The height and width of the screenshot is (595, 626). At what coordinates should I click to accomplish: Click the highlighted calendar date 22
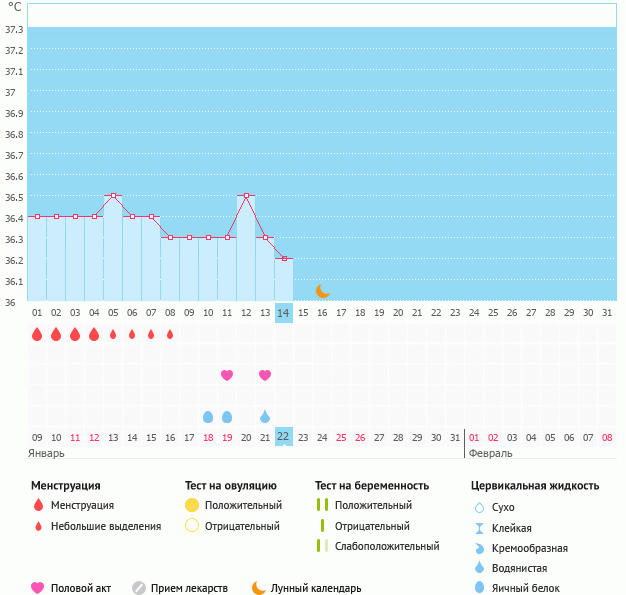coord(284,437)
